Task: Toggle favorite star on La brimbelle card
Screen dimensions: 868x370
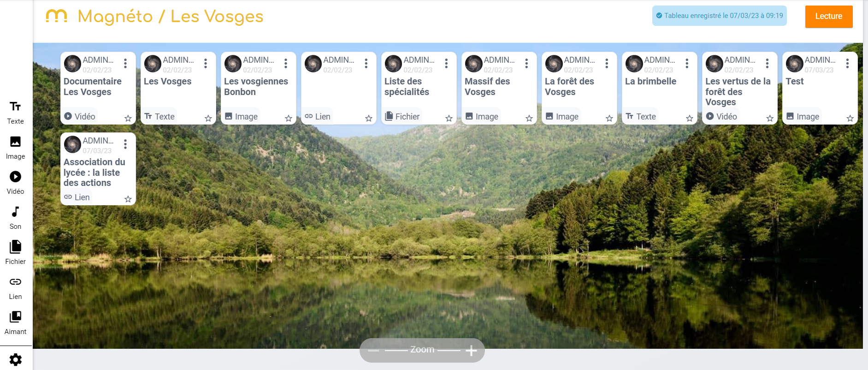Action: point(690,119)
